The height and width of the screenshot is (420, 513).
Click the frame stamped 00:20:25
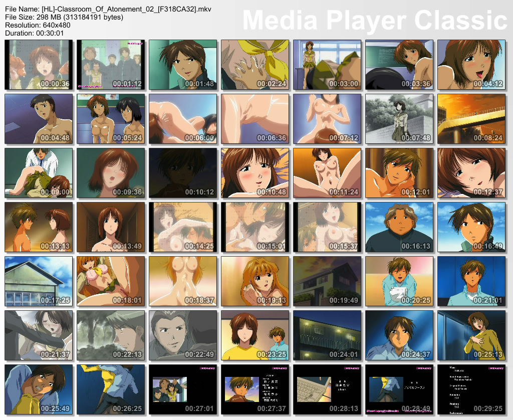[399, 281]
